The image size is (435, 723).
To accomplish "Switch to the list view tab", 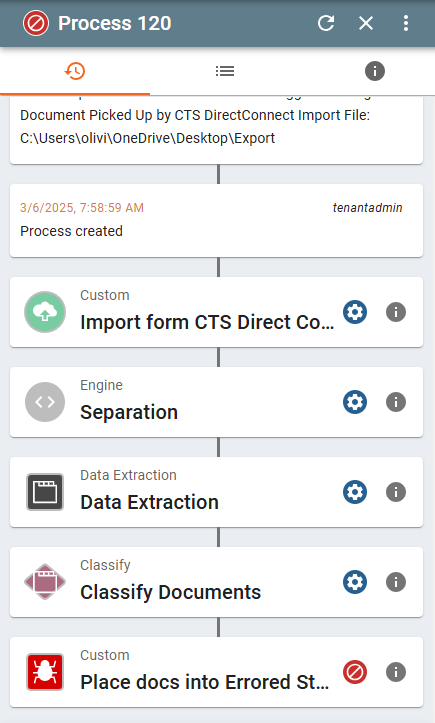I will tap(225, 71).
